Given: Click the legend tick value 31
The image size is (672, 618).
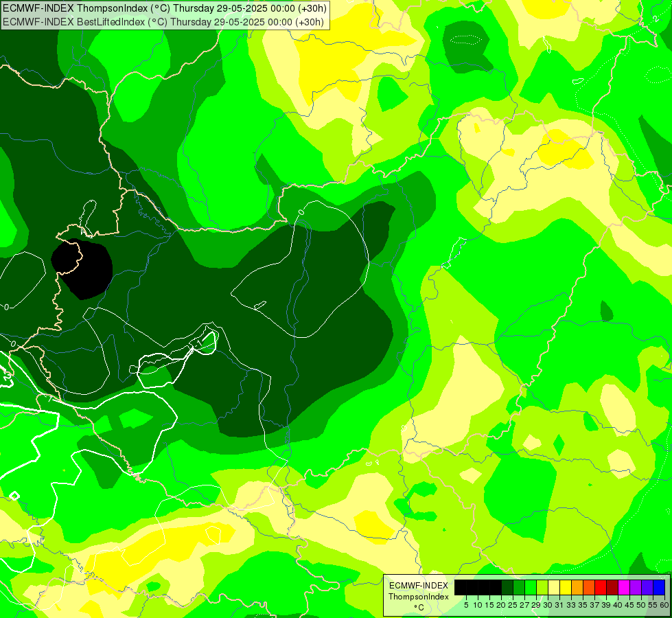Looking at the screenshot, I should (x=559, y=605).
